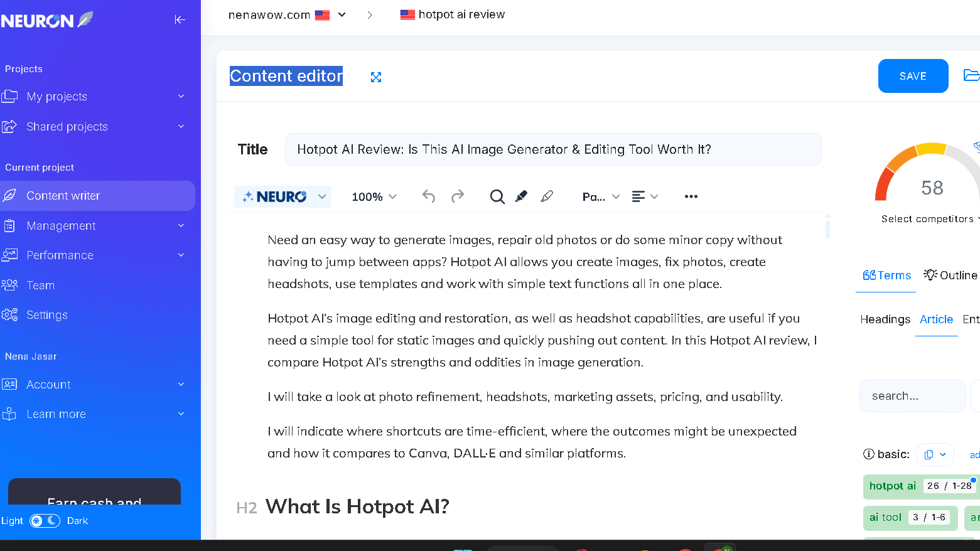The height and width of the screenshot is (551, 980).
Task: Click the SAVE button
Action: [x=913, y=75]
